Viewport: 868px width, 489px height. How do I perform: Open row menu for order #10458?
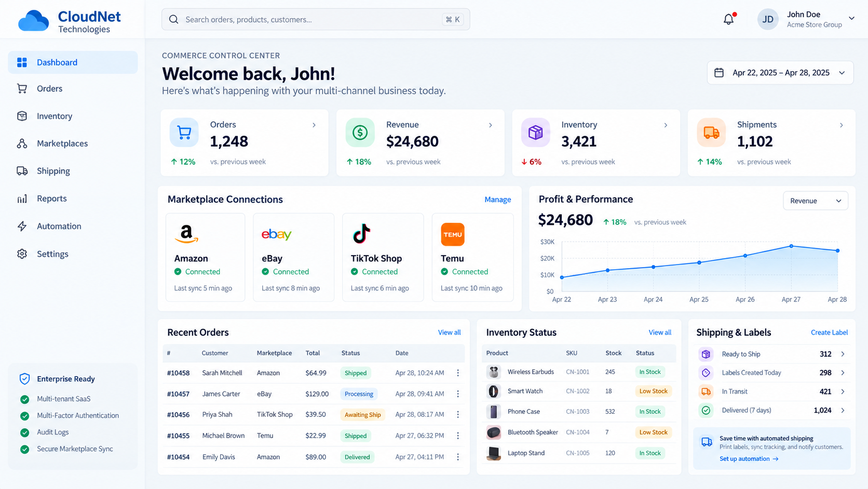coord(458,373)
